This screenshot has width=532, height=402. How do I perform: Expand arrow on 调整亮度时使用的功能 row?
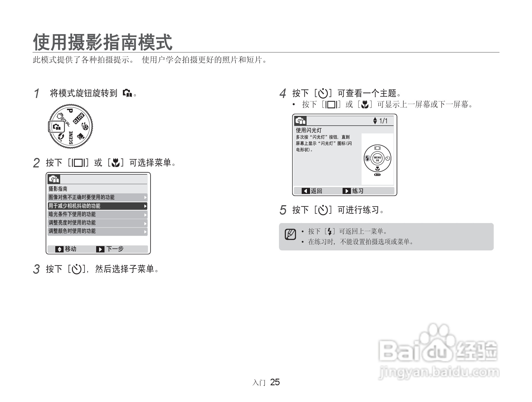pos(145,223)
